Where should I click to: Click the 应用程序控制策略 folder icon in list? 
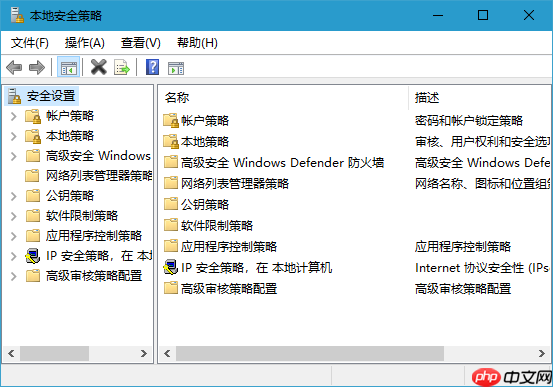[x=171, y=246]
